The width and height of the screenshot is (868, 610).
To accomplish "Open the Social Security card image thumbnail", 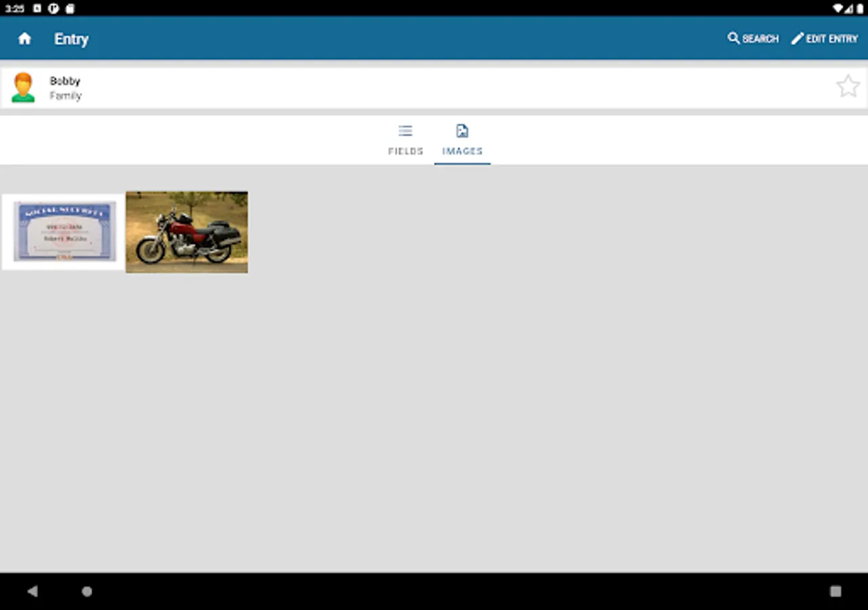I will (63, 232).
